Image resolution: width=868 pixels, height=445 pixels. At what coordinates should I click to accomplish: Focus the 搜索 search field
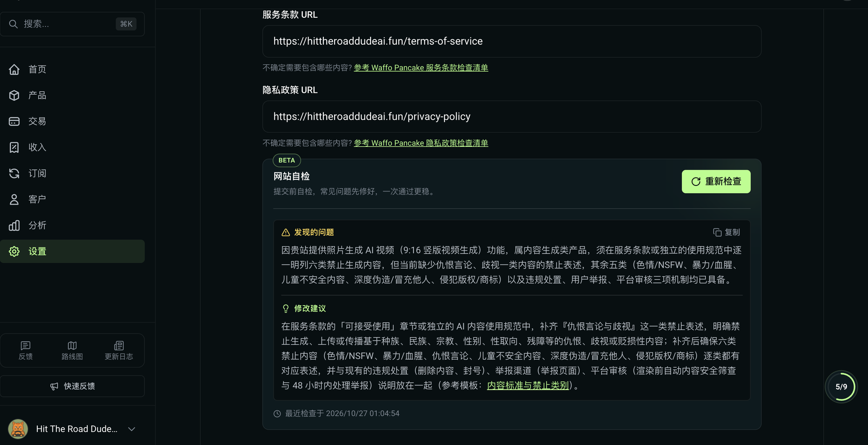(x=72, y=24)
